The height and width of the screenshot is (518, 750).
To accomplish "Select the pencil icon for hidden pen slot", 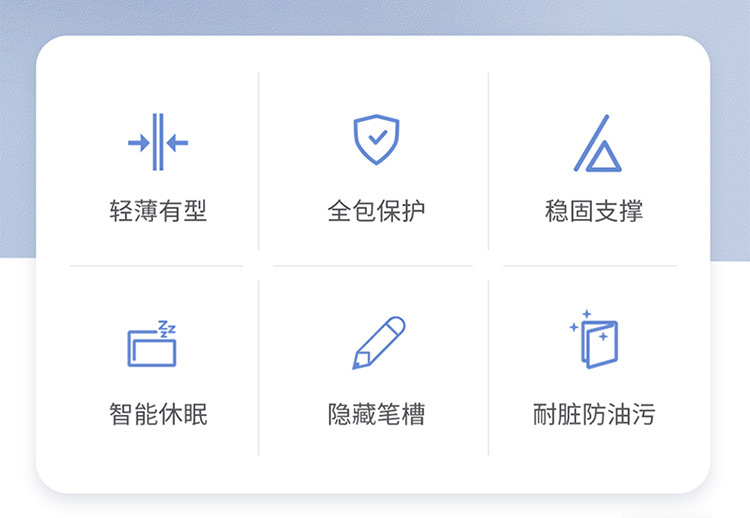I will coord(379,342).
